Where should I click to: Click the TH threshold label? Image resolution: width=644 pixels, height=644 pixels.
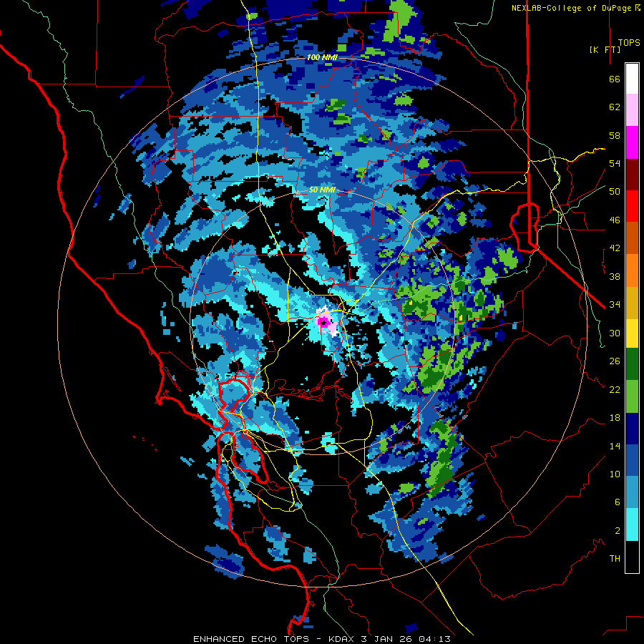click(x=615, y=559)
